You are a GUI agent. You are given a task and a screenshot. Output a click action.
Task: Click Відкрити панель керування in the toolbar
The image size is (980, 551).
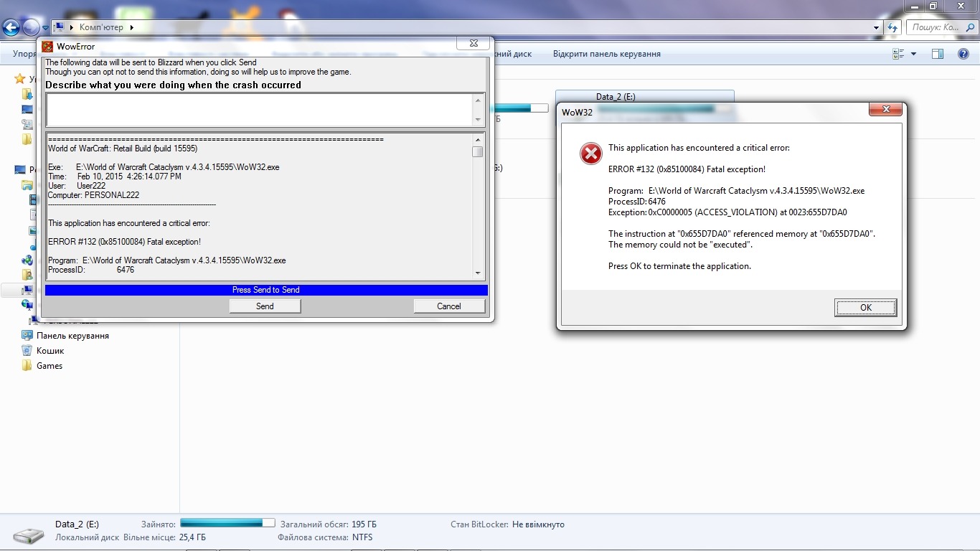[607, 54]
